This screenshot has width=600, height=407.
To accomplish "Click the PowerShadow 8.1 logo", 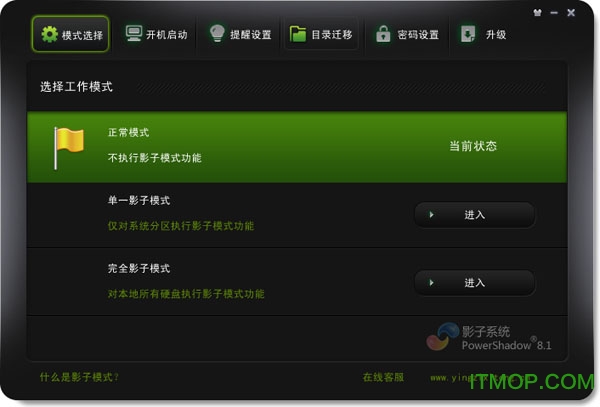I will click(x=489, y=337).
